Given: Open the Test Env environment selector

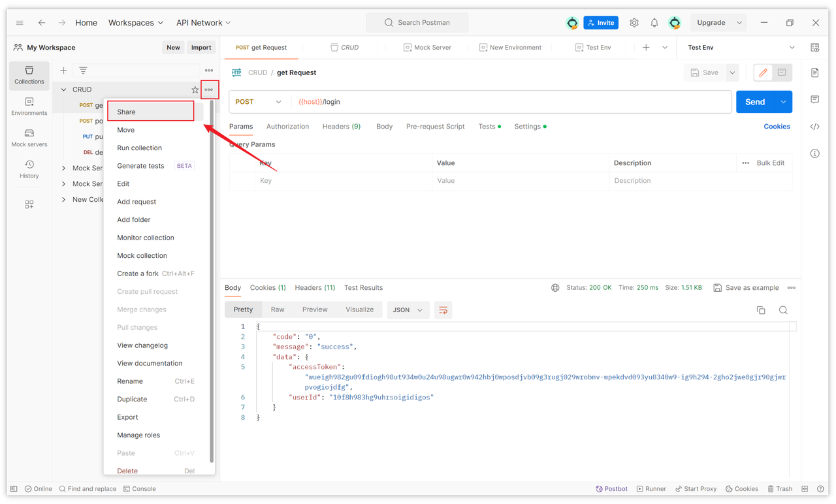Looking at the screenshot, I should [741, 48].
